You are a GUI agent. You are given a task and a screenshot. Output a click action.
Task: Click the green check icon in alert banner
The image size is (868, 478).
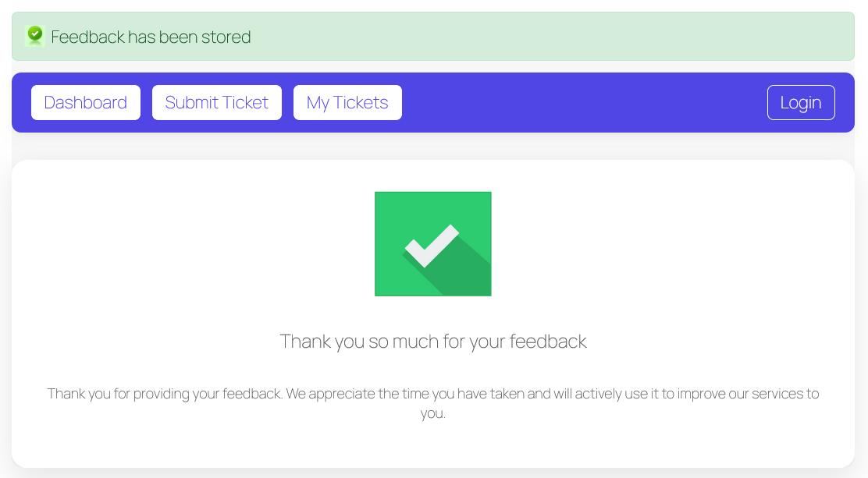34,36
